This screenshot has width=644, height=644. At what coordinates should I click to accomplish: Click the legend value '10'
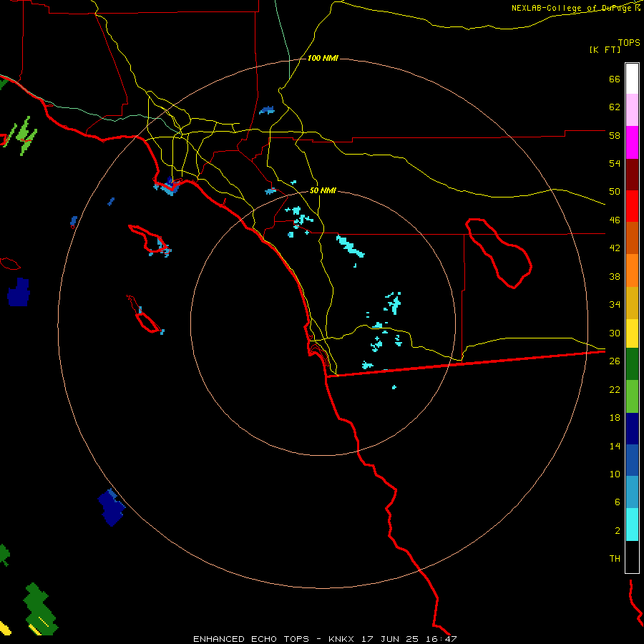615,474
